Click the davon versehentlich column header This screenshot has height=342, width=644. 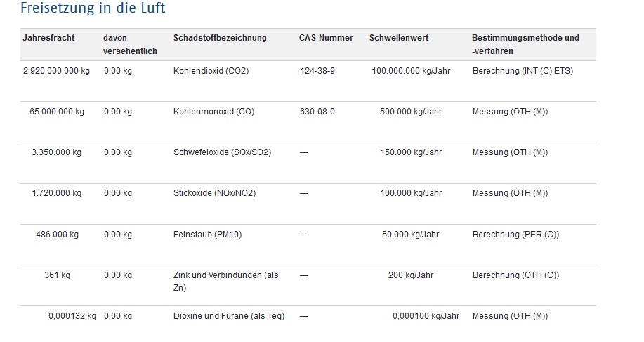[x=130, y=44]
